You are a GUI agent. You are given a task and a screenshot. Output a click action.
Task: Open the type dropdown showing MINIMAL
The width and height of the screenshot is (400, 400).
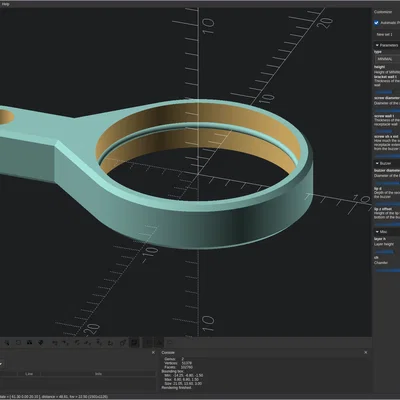tap(387, 59)
